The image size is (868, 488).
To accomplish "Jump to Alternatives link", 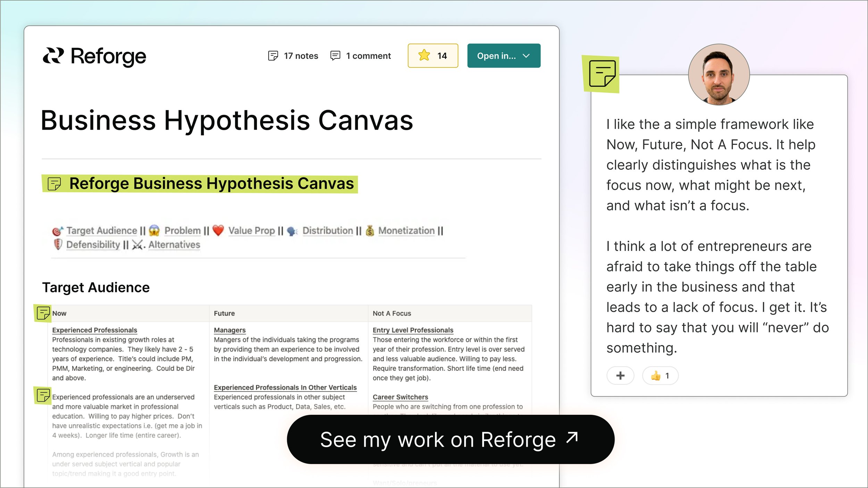I will pyautogui.click(x=174, y=245).
